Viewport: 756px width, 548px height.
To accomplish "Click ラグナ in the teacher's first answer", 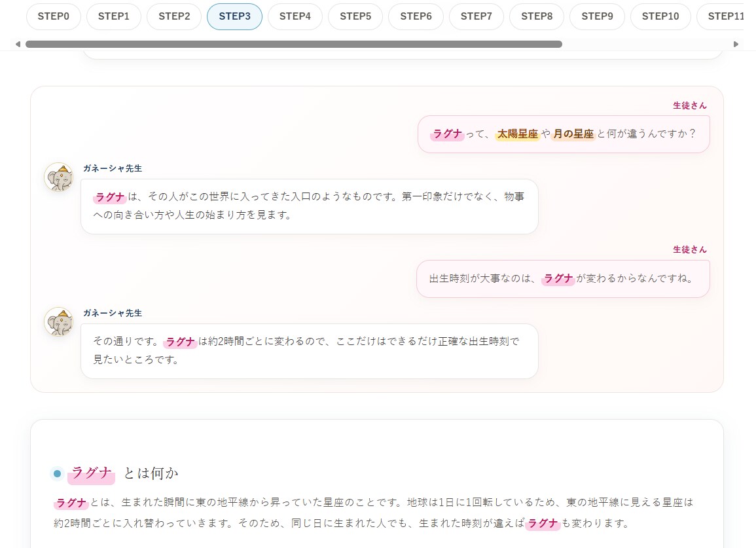I will point(110,197).
